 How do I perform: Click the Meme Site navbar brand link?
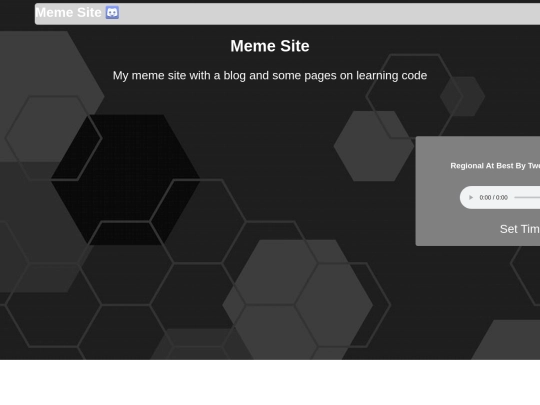68,12
